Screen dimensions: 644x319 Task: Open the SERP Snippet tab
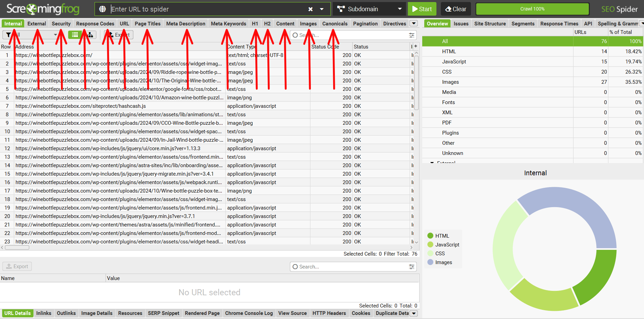tap(164, 313)
